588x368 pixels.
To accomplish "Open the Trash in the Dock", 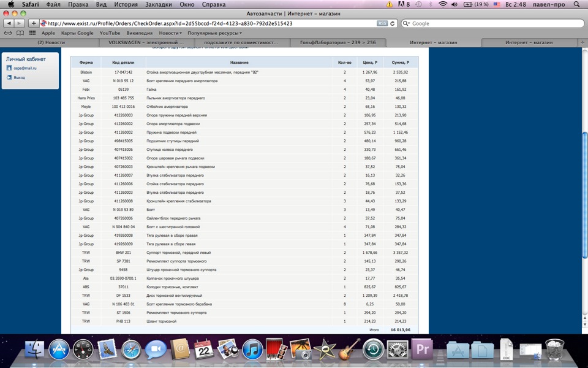I will coord(555,350).
